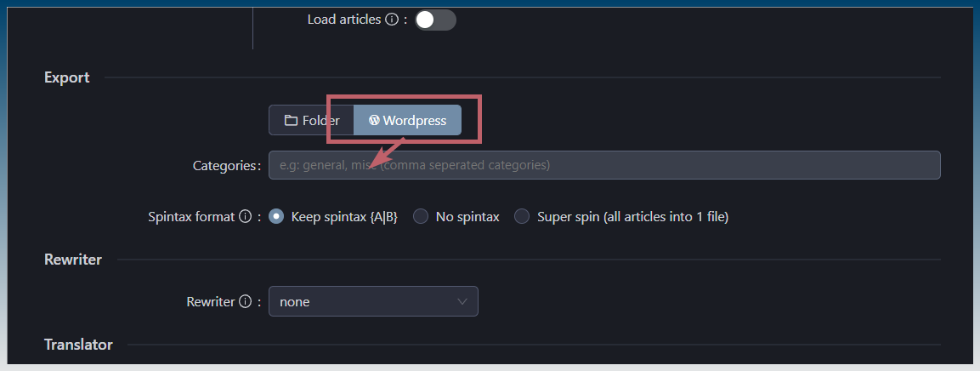Click the Export section heading
The width and height of the screenshot is (980, 371).
click(x=67, y=77)
